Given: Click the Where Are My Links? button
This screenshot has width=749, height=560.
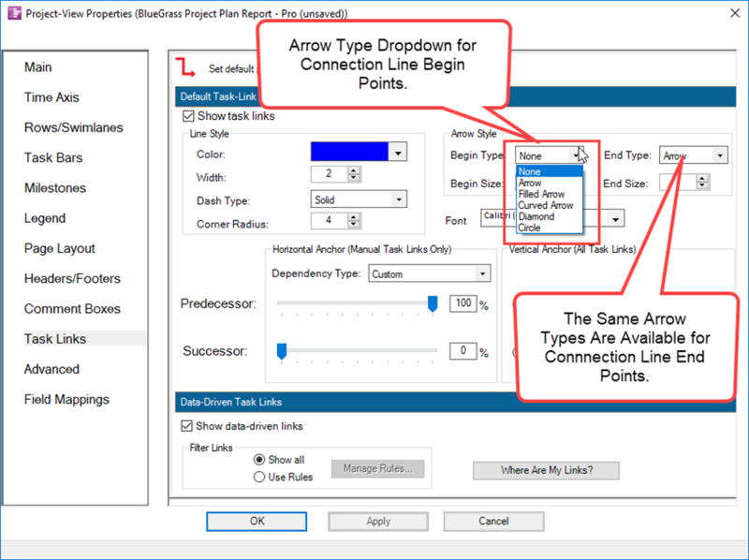Looking at the screenshot, I should click(546, 471).
